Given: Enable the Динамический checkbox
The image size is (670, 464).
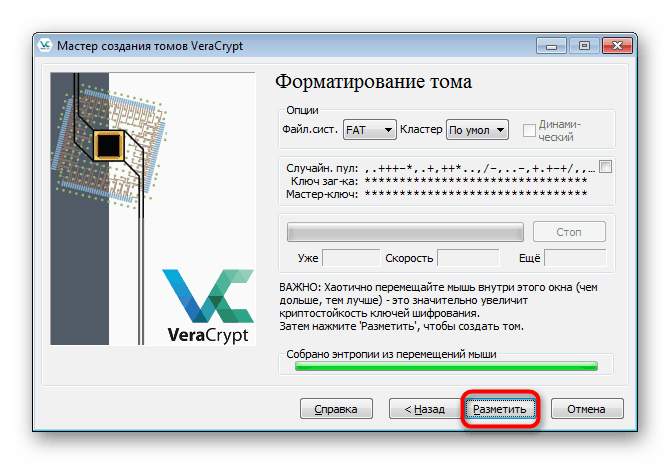Looking at the screenshot, I should click(529, 130).
